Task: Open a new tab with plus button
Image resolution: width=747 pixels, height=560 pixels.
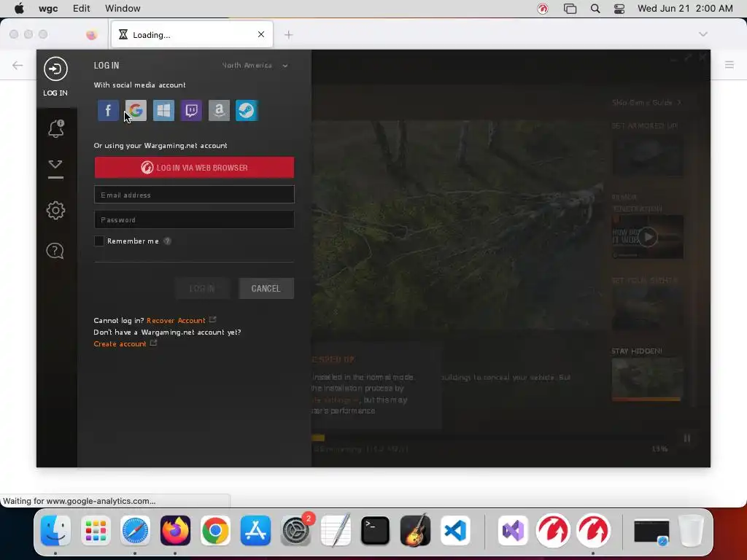Action: point(289,35)
